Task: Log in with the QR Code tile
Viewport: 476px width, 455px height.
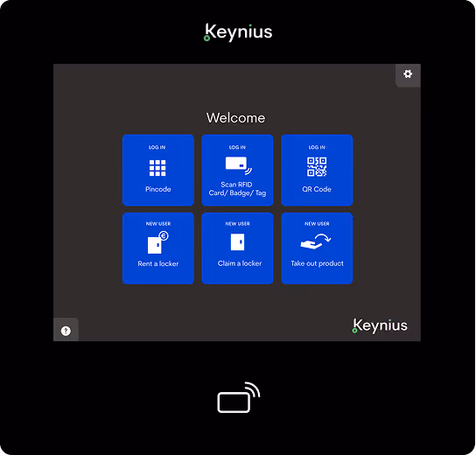Action: tap(317, 171)
